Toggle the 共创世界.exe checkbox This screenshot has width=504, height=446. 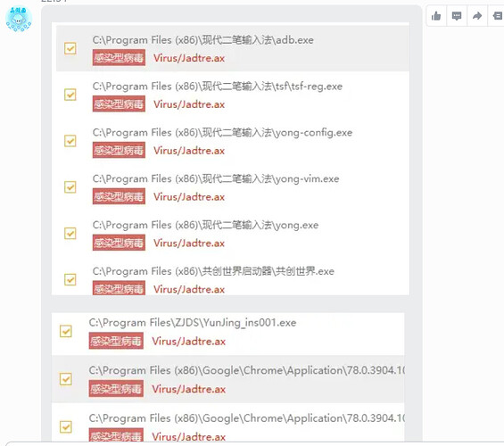[x=70, y=279]
